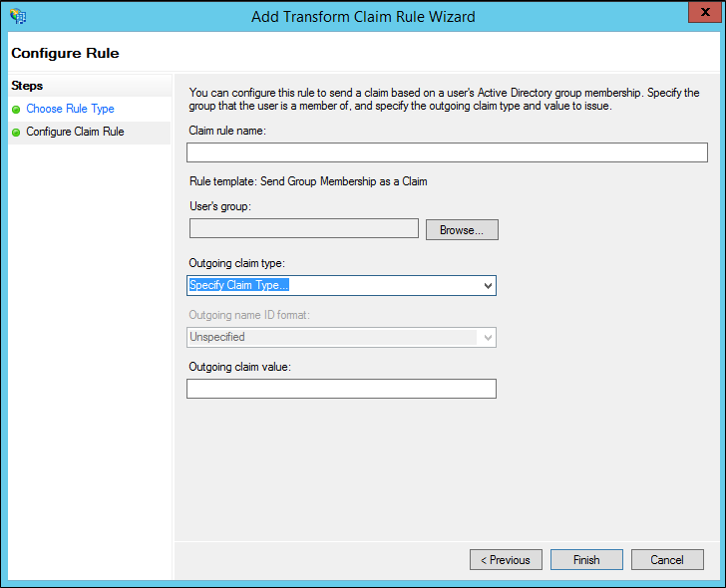The image size is (726, 588).
Task: Click the wizard window title text
Action: tap(362, 16)
